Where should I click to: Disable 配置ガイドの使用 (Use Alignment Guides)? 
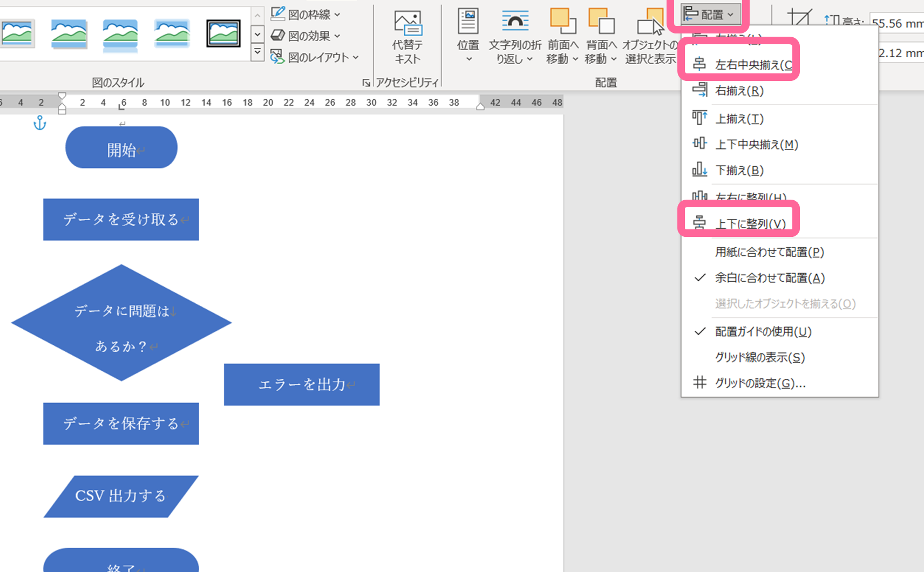[x=763, y=331]
